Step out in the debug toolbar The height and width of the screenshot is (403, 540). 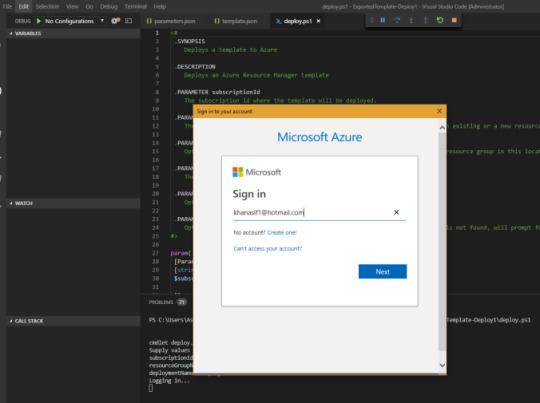426,20
